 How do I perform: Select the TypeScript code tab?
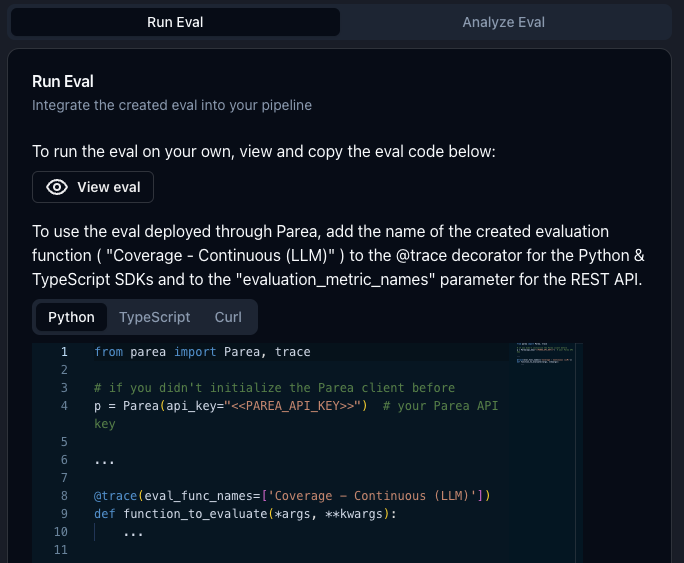pos(154,317)
